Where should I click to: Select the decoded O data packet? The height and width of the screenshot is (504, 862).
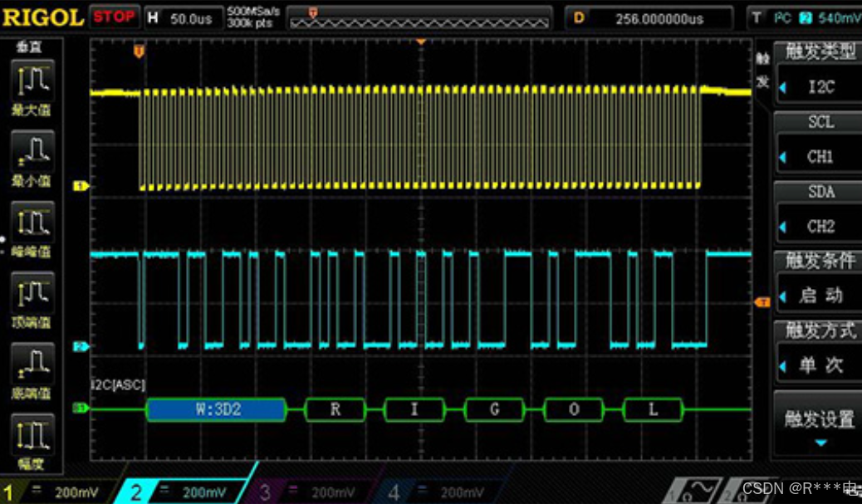(x=574, y=409)
